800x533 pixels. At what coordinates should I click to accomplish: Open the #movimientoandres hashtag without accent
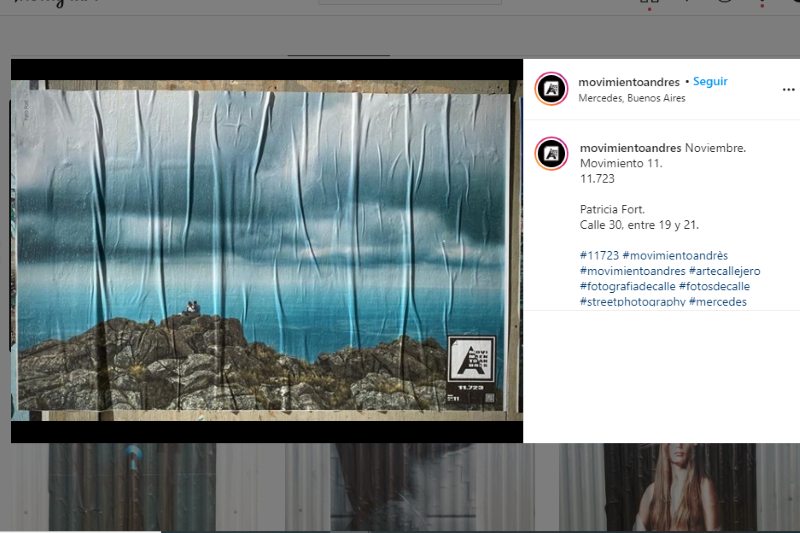[x=632, y=271]
